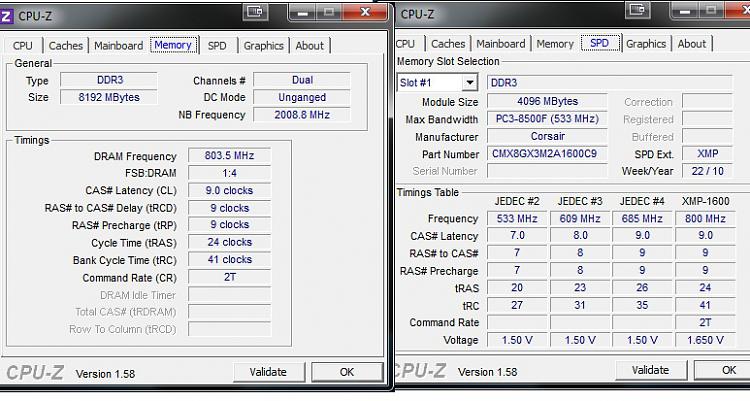This screenshot has width=750, height=401.
Task: Click the Week/Year 22 / 10 field
Action: (x=707, y=171)
